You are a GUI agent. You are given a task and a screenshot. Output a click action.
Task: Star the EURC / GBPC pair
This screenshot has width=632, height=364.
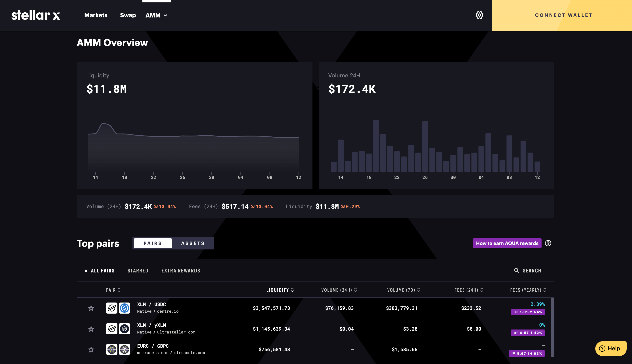pos(91,349)
